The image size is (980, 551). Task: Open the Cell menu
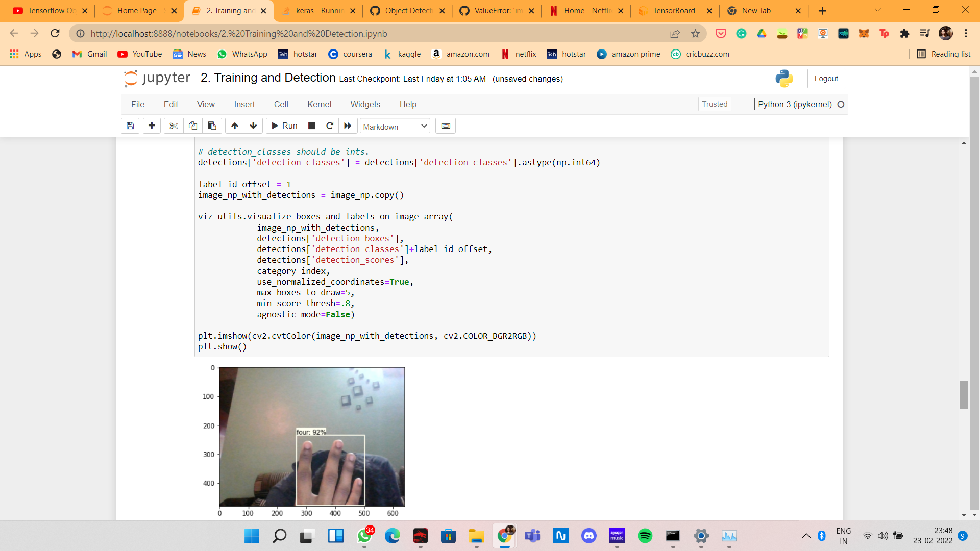[281, 104]
